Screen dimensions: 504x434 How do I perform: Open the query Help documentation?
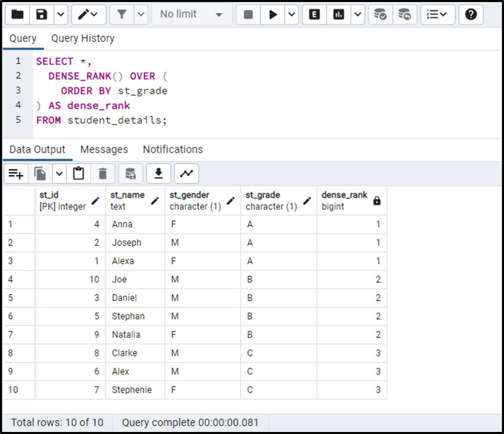coord(470,14)
